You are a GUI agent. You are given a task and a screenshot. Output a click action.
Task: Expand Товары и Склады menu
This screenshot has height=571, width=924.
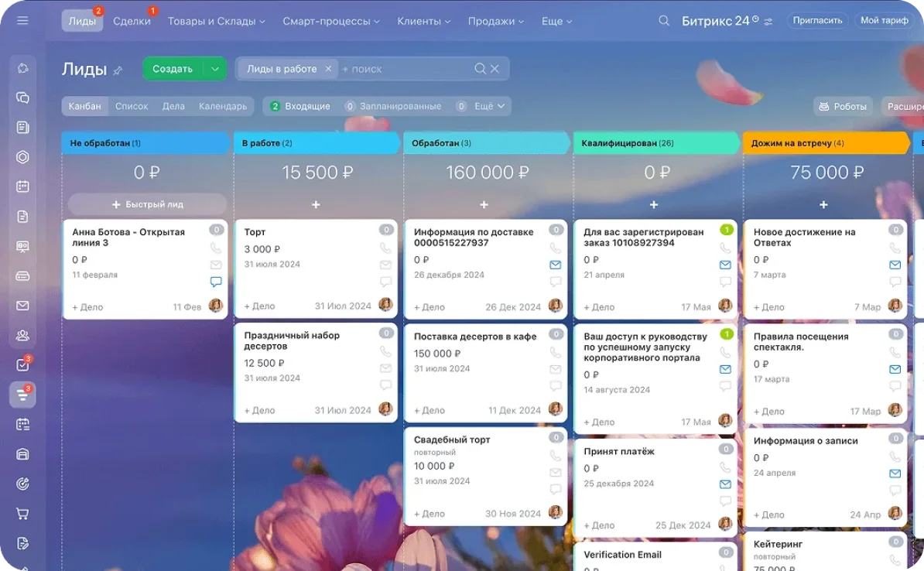pos(216,21)
